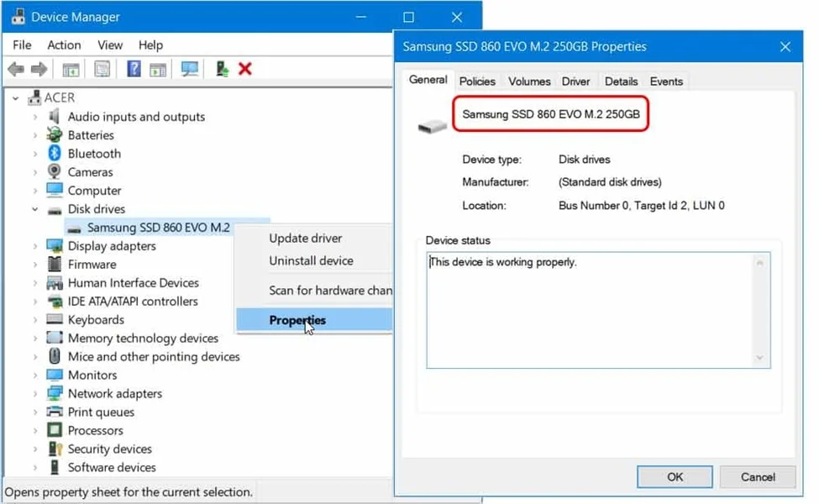Click the Device status text box
The width and height of the screenshot is (819, 504).
coord(598,310)
